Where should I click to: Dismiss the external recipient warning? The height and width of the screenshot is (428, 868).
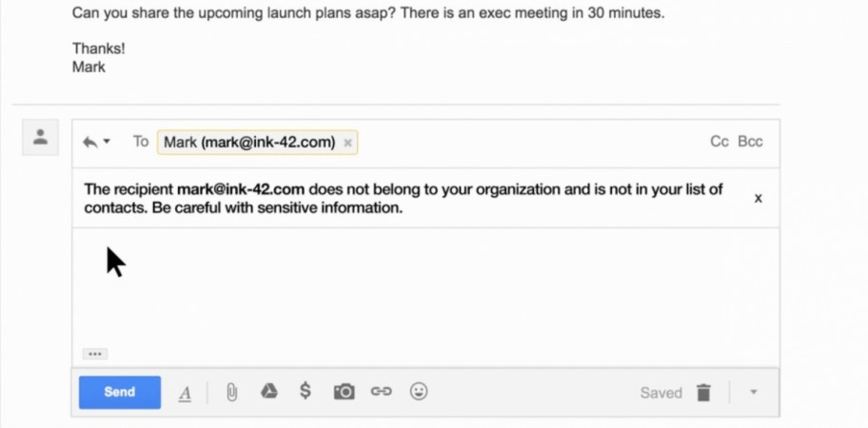pyautogui.click(x=759, y=198)
